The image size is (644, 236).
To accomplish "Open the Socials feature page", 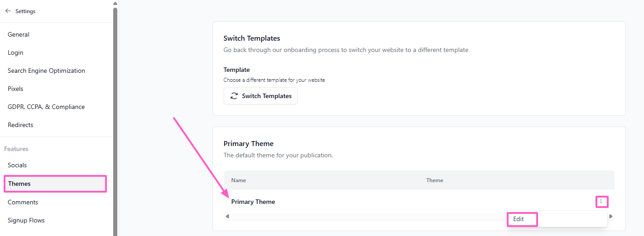I will click(17, 165).
